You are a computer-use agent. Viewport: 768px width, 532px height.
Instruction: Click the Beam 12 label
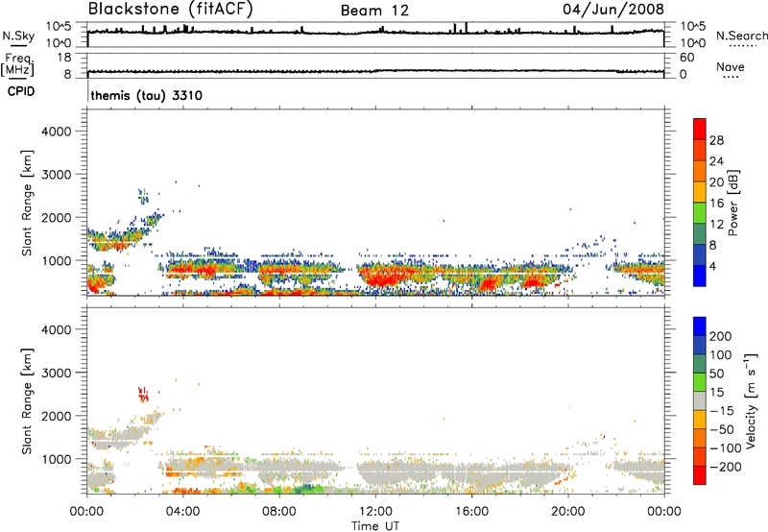click(374, 11)
